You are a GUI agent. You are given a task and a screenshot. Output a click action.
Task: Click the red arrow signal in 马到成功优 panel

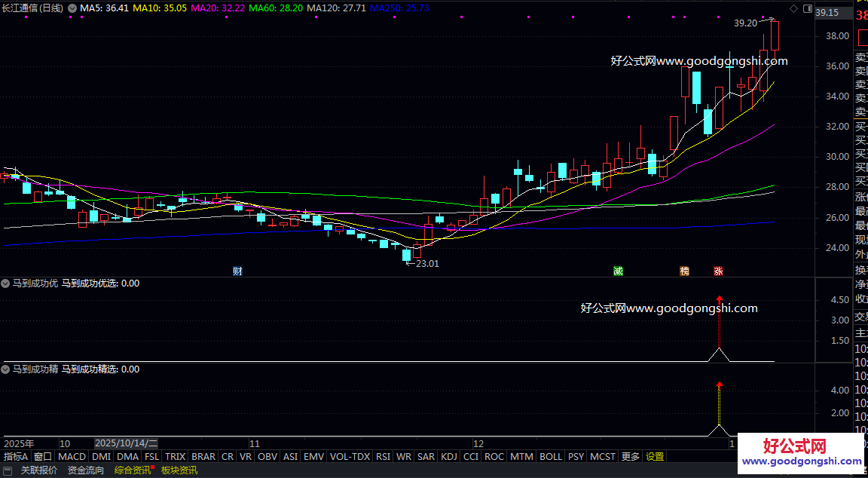pos(720,299)
